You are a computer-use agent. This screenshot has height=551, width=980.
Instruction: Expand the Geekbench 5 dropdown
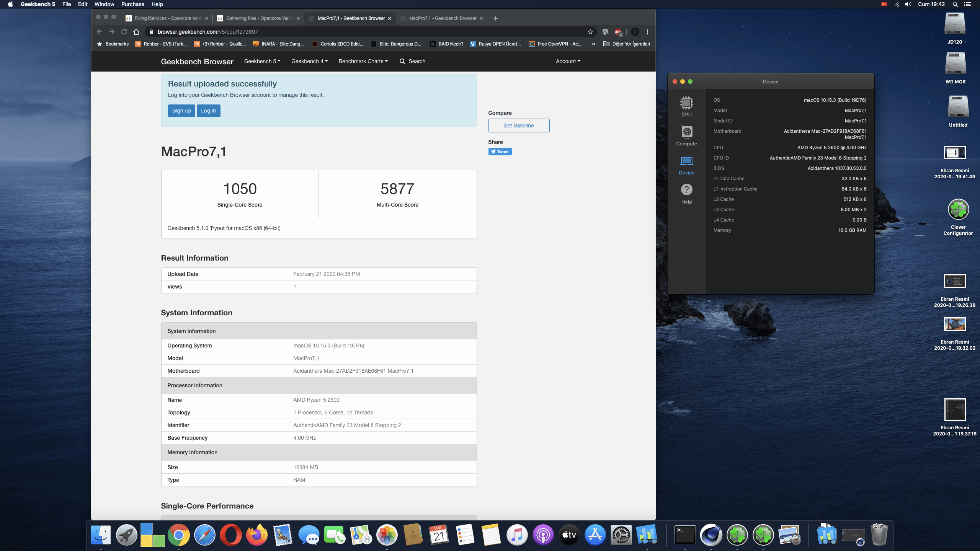click(x=262, y=61)
